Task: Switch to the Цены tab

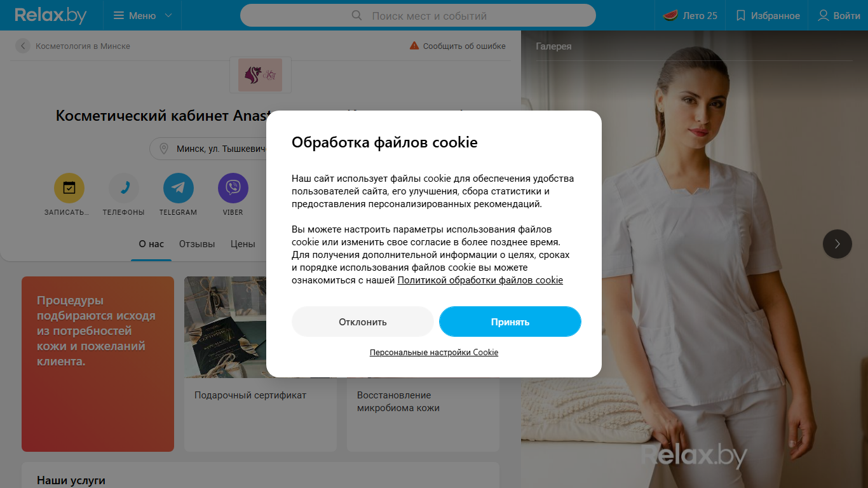Action: [243, 244]
